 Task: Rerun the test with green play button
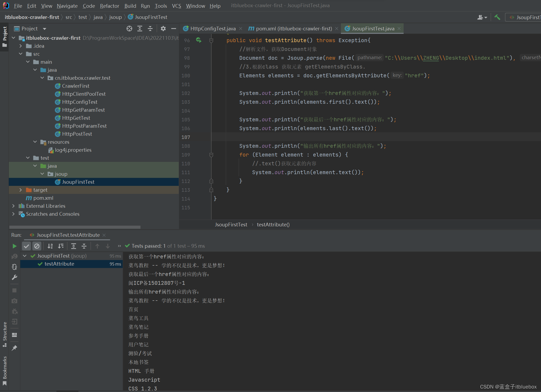click(x=14, y=246)
